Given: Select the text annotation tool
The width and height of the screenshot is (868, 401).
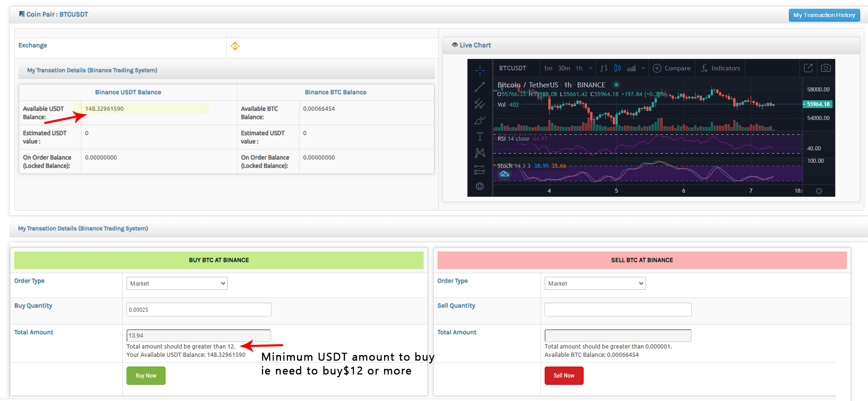Looking at the screenshot, I should pyautogui.click(x=480, y=137).
